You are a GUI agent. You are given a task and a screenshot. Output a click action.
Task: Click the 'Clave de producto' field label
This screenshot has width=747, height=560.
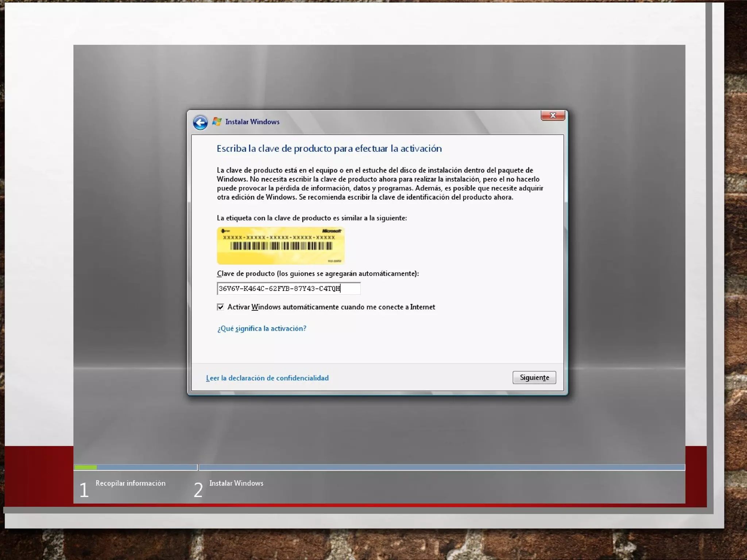(317, 273)
